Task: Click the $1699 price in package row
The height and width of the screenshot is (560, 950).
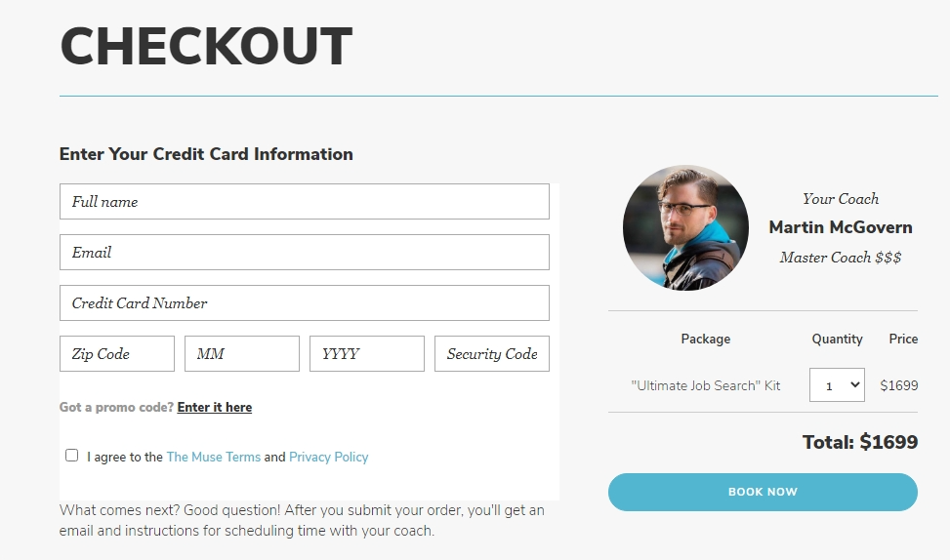Action: click(899, 385)
